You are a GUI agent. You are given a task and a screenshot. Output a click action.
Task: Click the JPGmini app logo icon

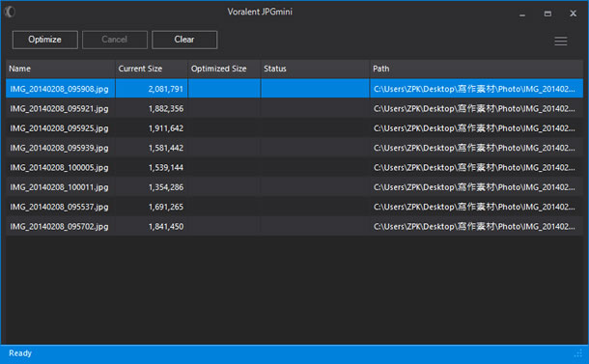pos(10,12)
